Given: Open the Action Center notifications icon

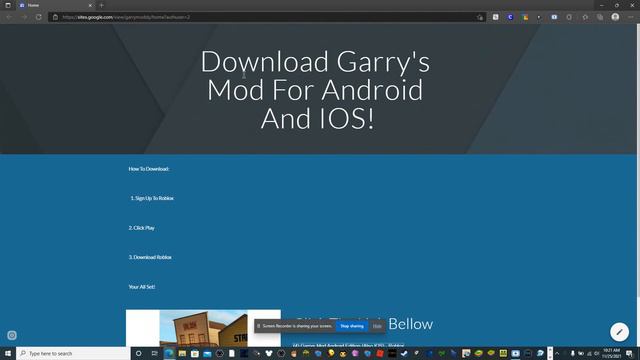Looking at the screenshot, I should coord(629,353).
